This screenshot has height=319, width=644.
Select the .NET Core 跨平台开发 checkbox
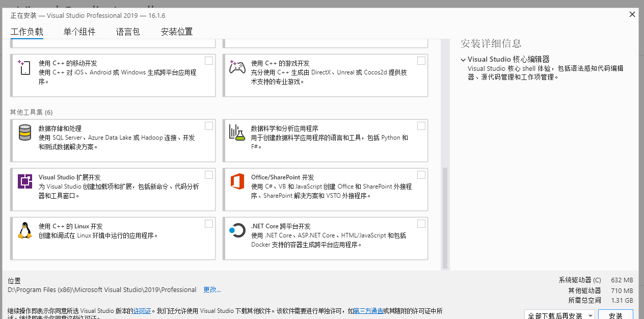[x=421, y=224]
